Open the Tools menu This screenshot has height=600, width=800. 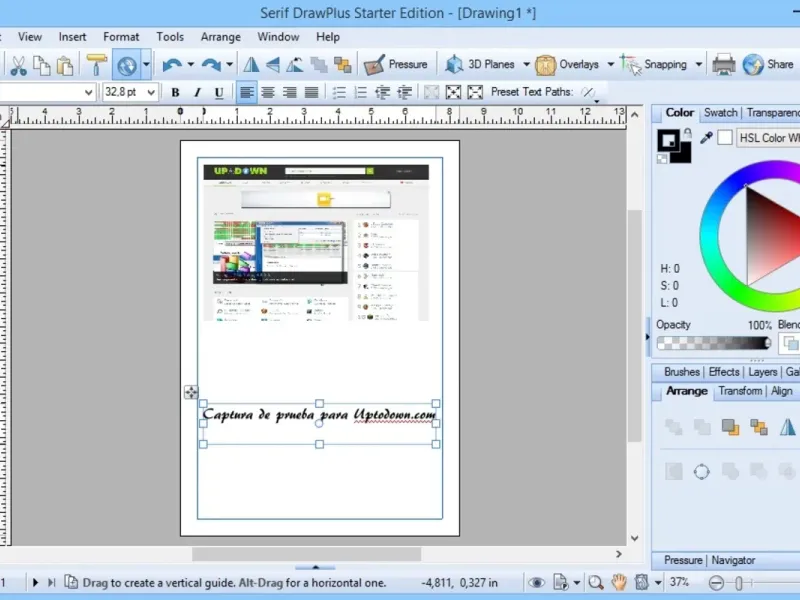click(x=170, y=37)
